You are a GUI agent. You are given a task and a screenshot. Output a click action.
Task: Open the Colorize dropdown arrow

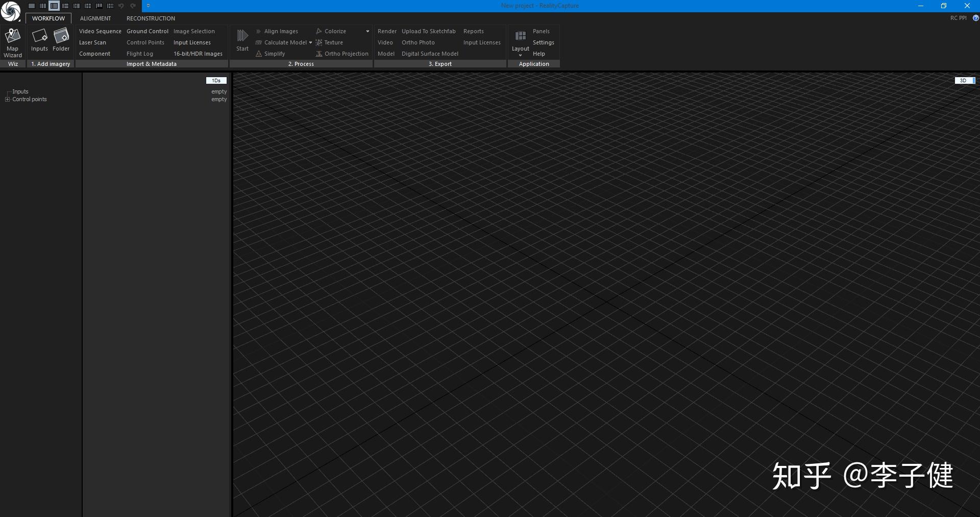pyautogui.click(x=367, y=31)
